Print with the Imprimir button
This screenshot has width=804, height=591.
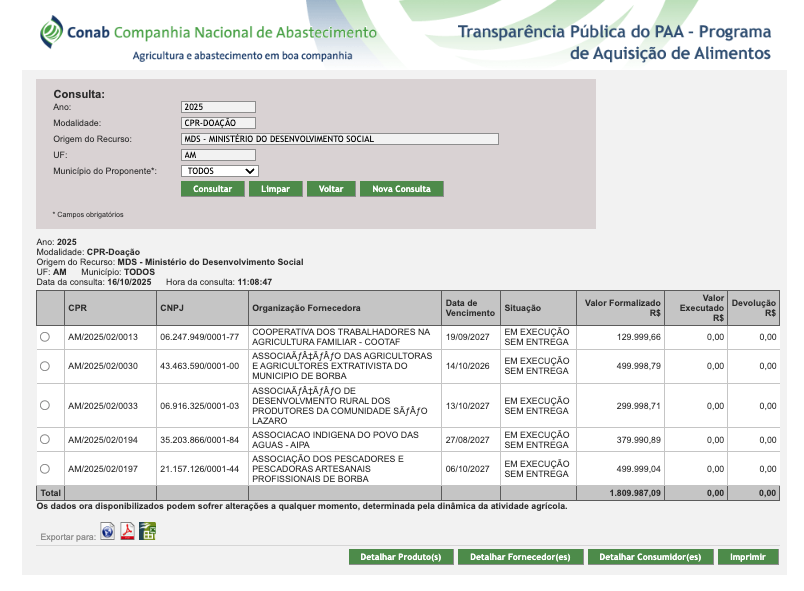[x=748, y=557]
